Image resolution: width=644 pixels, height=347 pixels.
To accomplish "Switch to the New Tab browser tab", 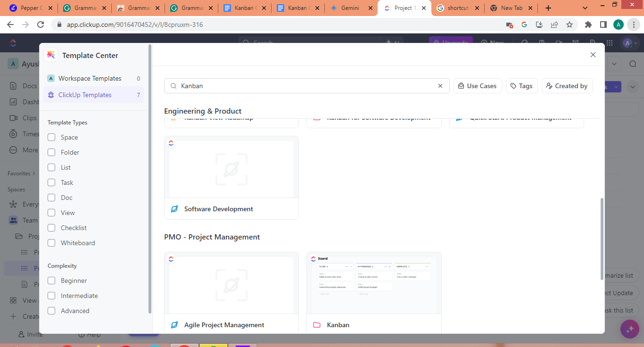I will [511, 8].
